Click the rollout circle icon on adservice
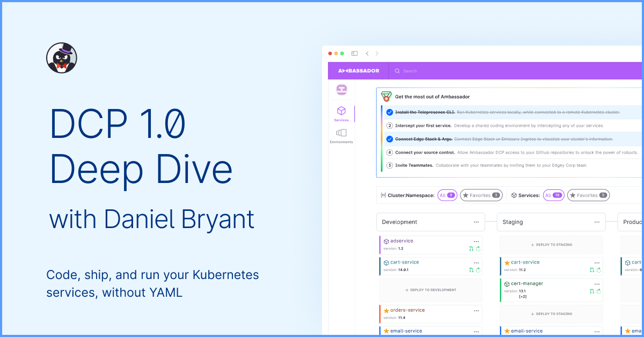Image resolution: width=644 pixels, height=337 pixels. tap(478, 248)
